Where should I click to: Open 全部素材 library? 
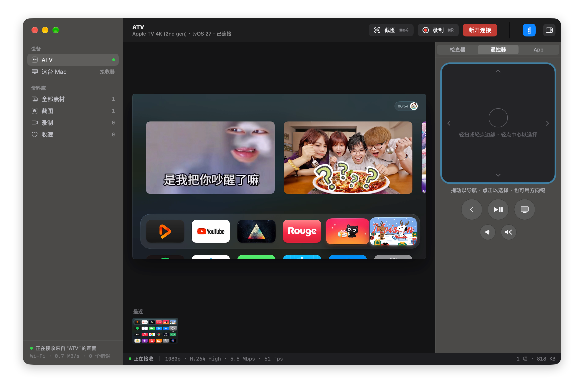pyautogui.click(x=73, y=99)
